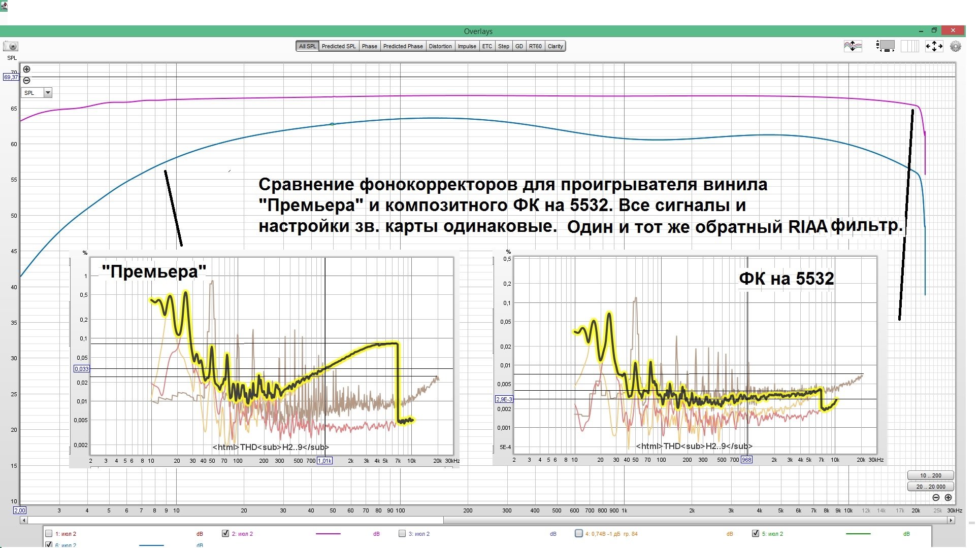Set range with 10 .. 200 button

930,475
